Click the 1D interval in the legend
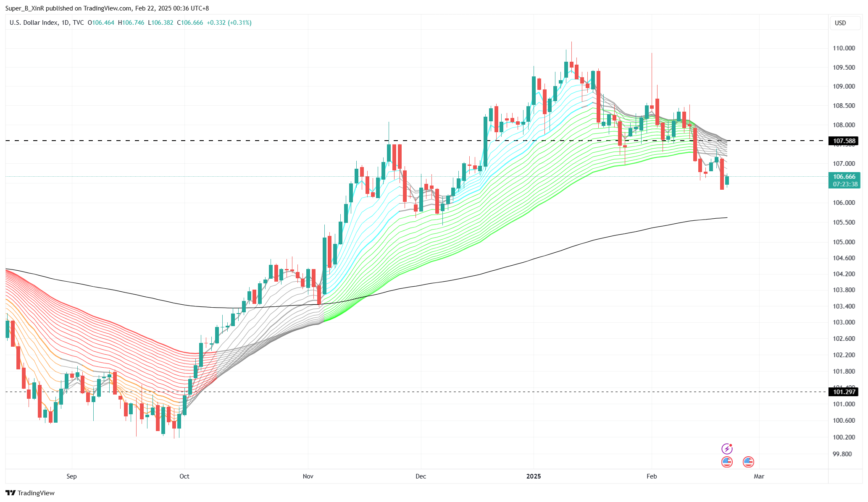This screenshot has width=868, height=502. coord(65,23)
